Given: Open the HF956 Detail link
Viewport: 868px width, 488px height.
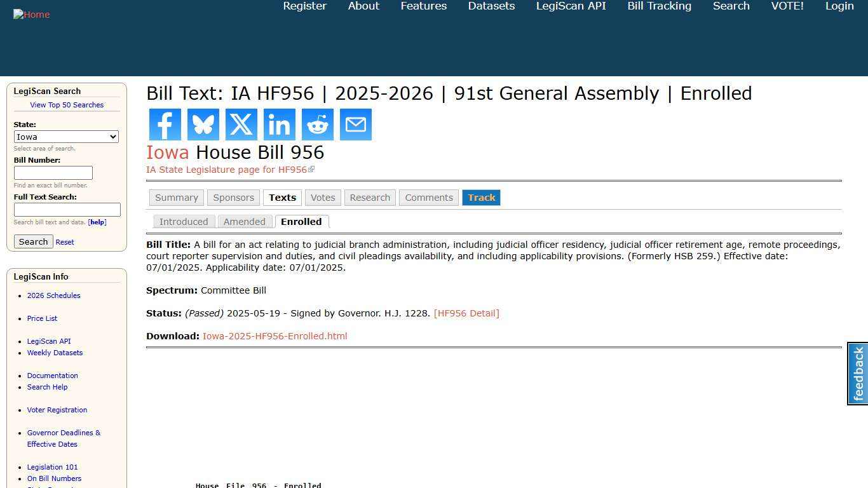Looking at the screenshot, I should click(466, 313).
